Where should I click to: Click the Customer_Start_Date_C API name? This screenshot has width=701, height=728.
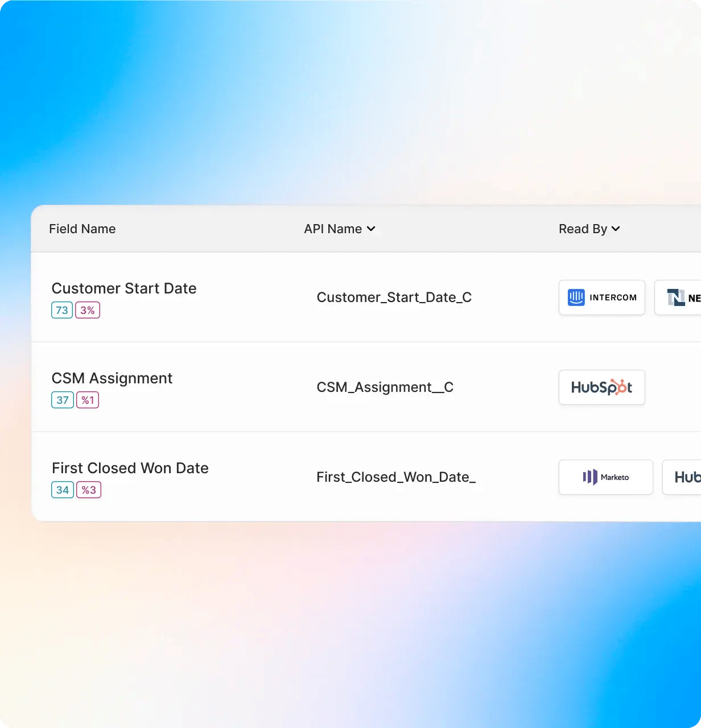pyautogui.click(x=394, y=297)
